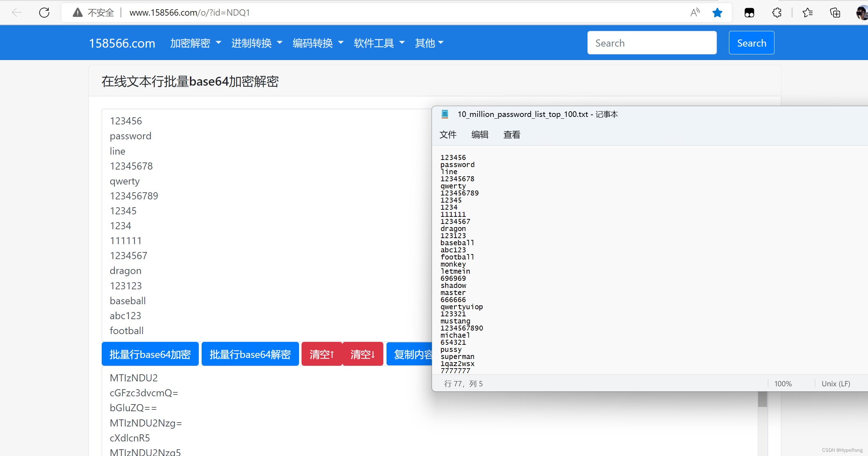
Task: Open the favorites list icon
Action: point(808,13)
